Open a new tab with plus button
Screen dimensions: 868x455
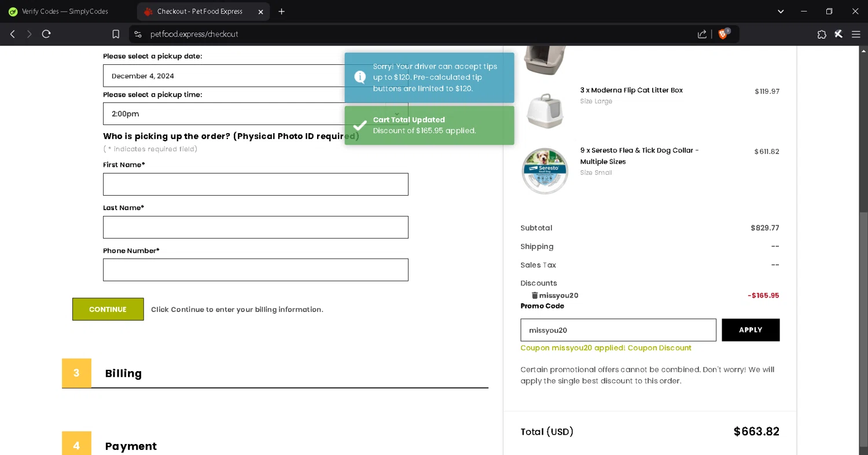tap(282, 12)
